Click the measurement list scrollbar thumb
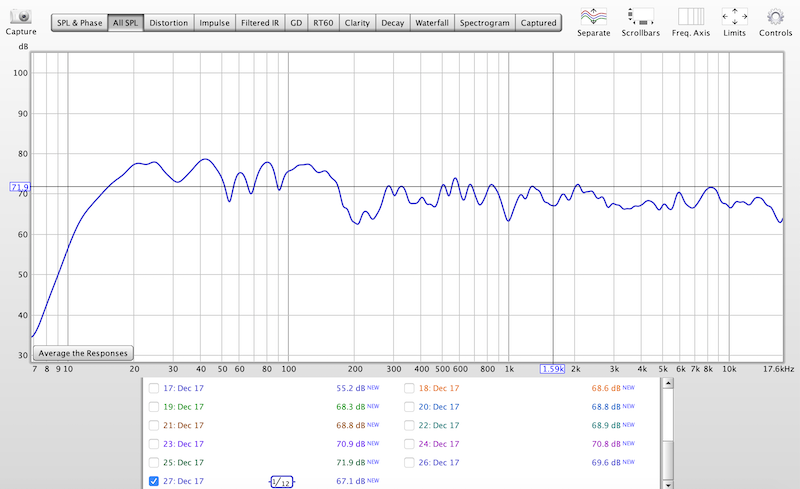The height and width of the screenshot is (489, 800). [667, 459]
